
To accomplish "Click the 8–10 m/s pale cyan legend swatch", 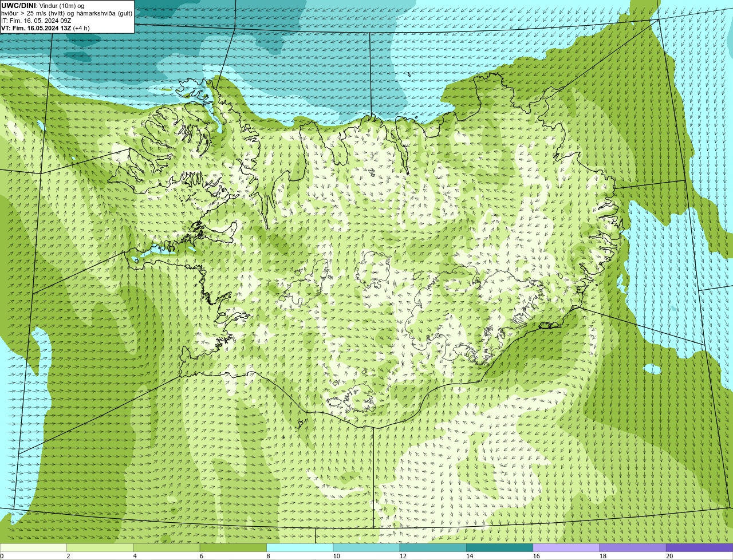I will 299,548.
